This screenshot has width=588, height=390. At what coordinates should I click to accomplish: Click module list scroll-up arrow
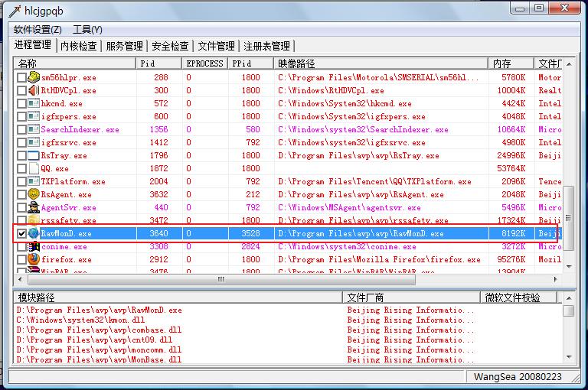pos(569,298)
